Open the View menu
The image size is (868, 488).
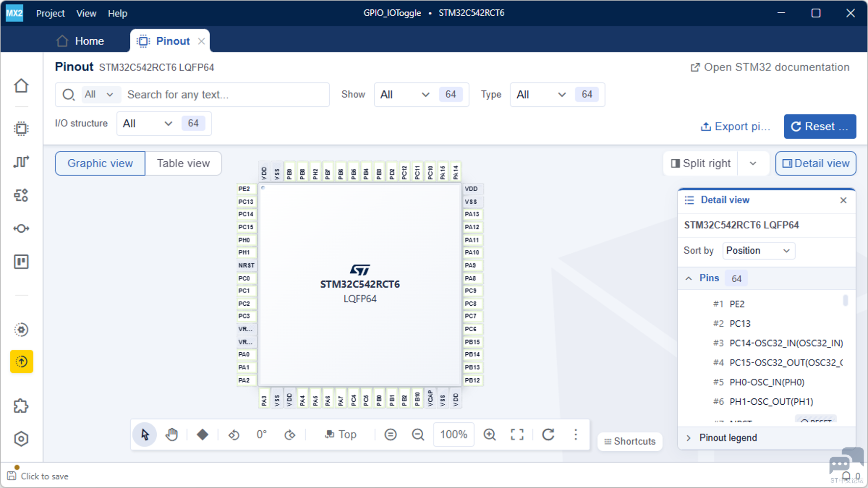pos(86,13)
